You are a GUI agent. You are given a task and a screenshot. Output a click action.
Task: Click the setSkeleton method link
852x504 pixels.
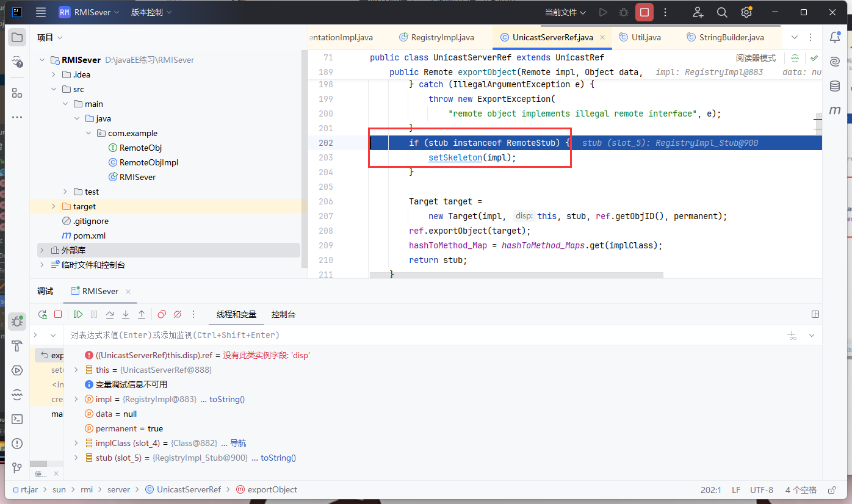pyautogui.click(x=455, y=157)
